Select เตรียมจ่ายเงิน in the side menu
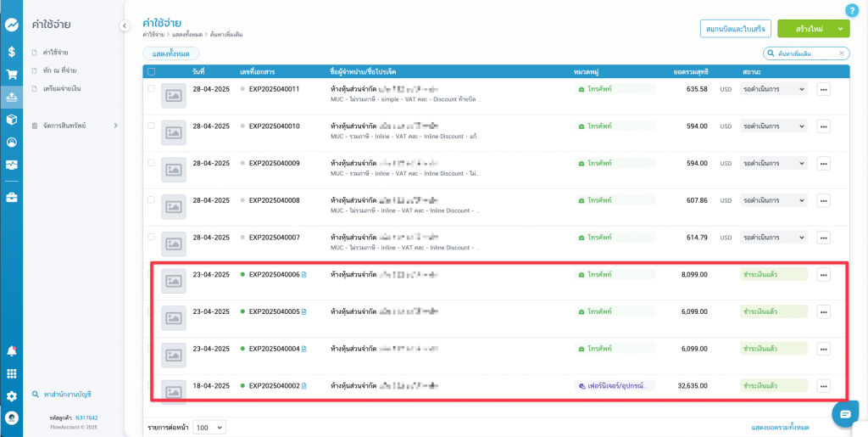Image resolution: width=868 pixels, height=437 pixels. [61, 88]
